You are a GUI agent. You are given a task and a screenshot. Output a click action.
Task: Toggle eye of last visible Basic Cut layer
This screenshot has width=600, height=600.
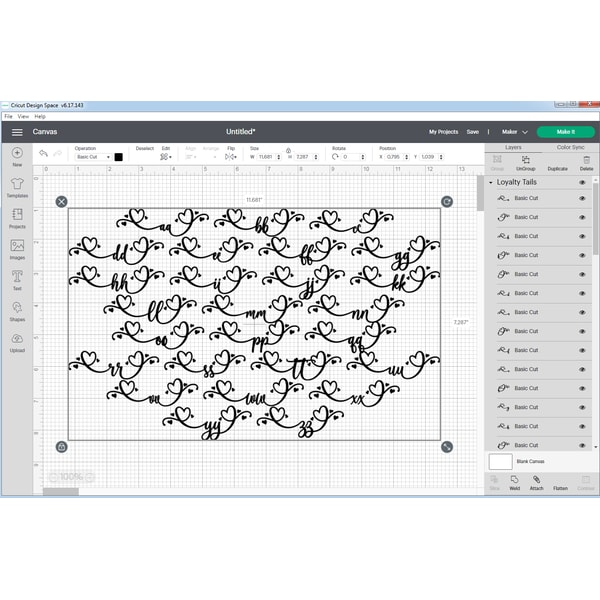click(x=582, y=445)
